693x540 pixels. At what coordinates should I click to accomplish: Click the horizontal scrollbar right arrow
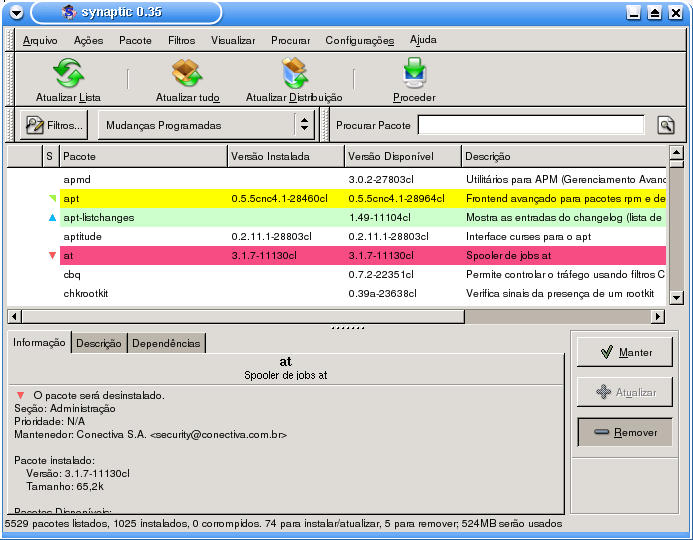point(658,316)
